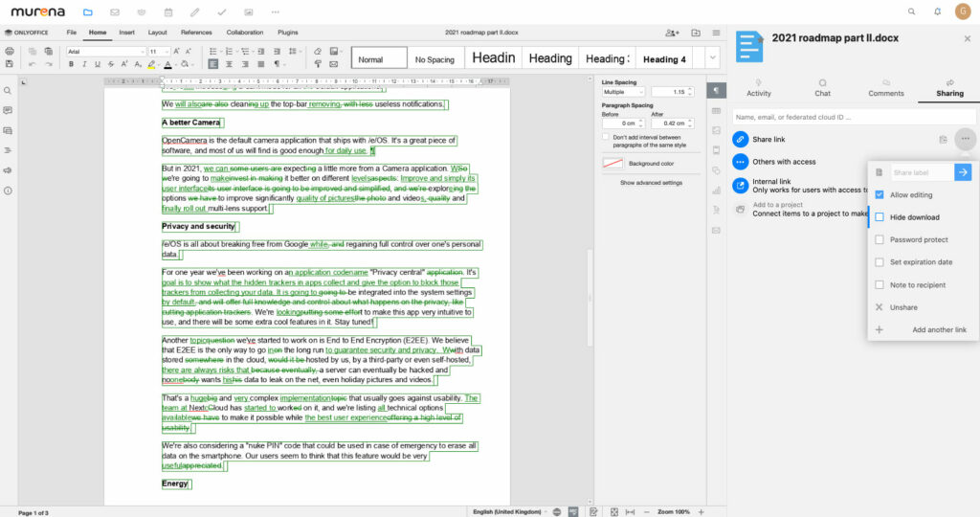Screen dimensions: 980x517
Task: Click Show advanced settings
Action: [x=651, y=183]
